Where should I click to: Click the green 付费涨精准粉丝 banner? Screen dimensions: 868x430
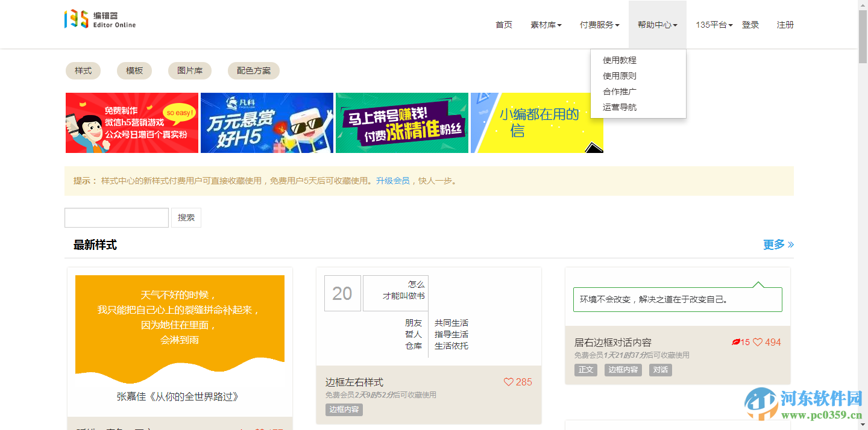point(402,123)
